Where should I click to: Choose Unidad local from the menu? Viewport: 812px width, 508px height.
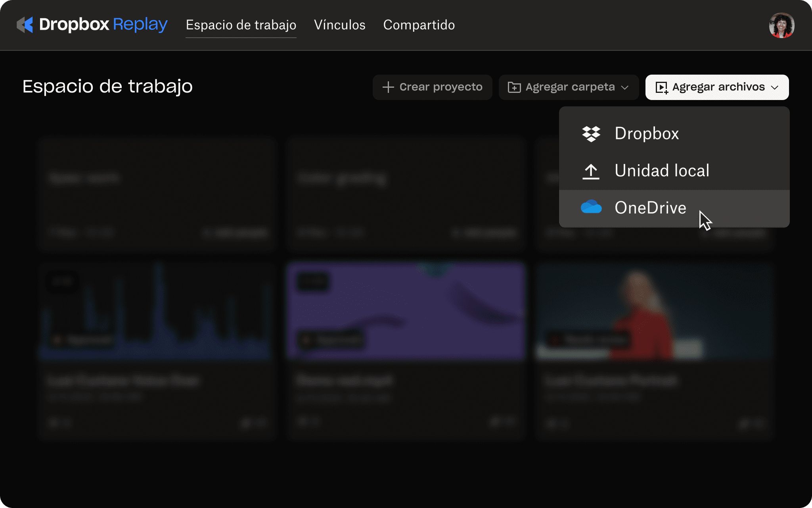(x=662, y=171)
